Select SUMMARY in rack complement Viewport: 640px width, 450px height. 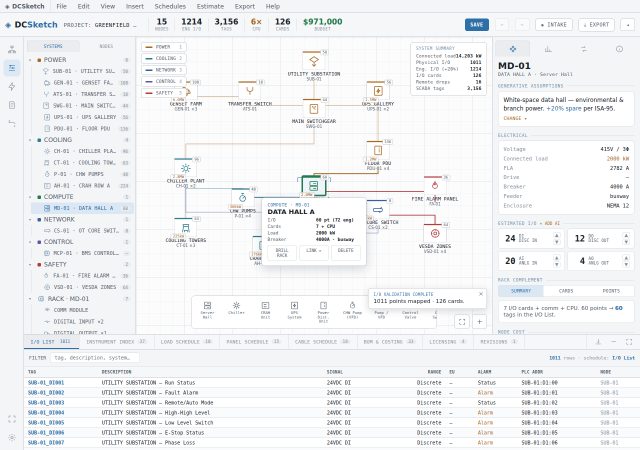tap(521, 291)
